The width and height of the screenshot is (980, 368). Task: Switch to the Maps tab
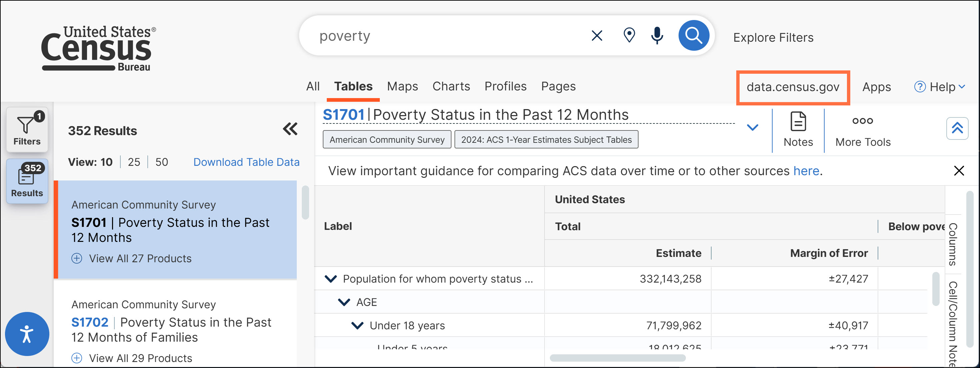[x=402, y=86]
